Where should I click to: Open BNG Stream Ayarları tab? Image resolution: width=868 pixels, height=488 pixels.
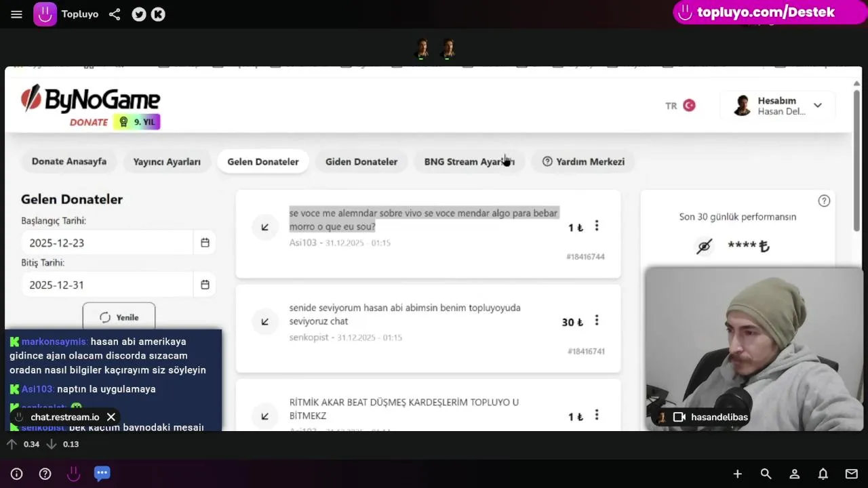pos(469,161)
